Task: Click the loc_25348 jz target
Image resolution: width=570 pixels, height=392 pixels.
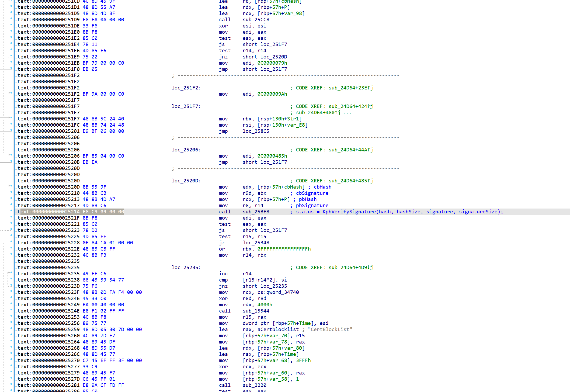Action: click(x=256, y=243)
